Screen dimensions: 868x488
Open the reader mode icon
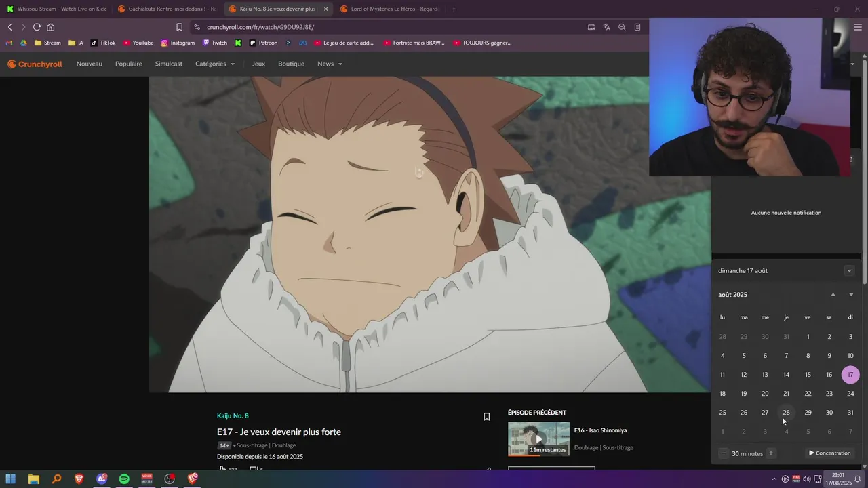[637, 27]
